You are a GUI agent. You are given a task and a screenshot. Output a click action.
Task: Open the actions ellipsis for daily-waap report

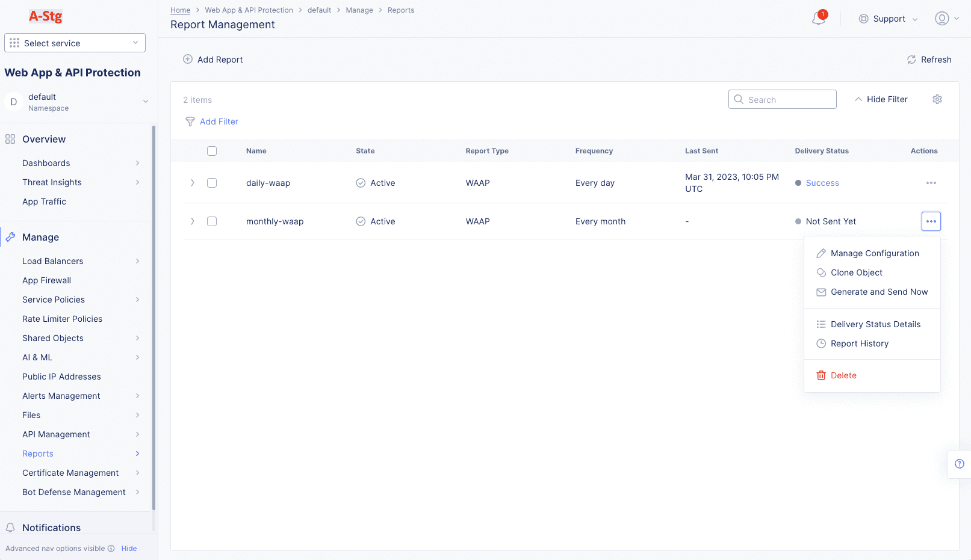coord(931,183)
